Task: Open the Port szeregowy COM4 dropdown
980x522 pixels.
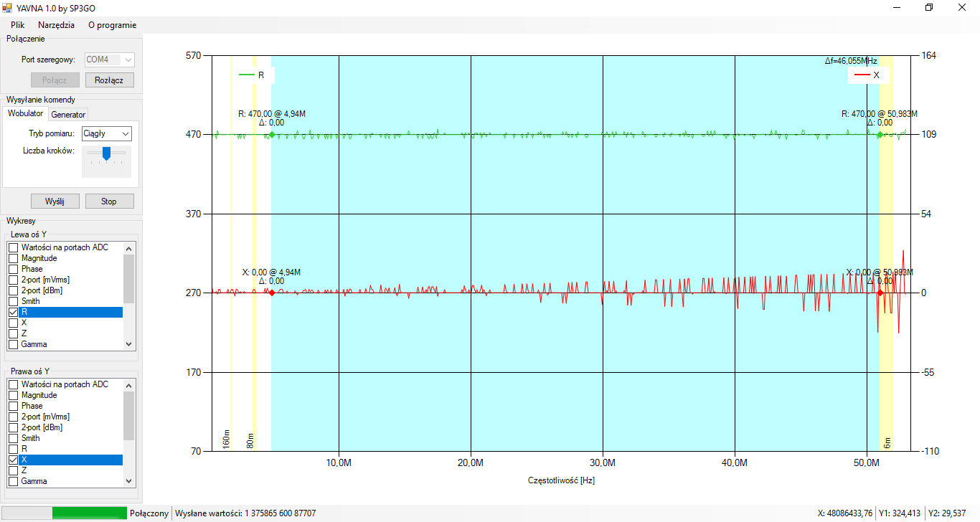Action: [109, 60]
